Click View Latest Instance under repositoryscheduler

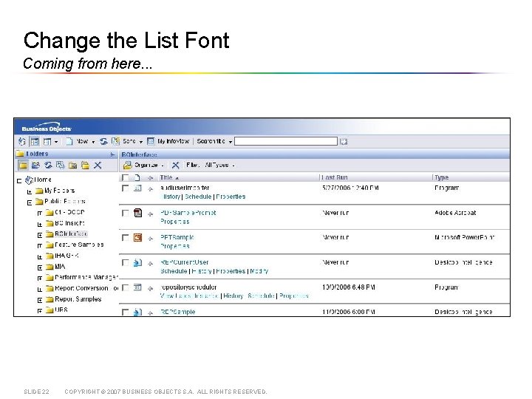coord(189,296)
